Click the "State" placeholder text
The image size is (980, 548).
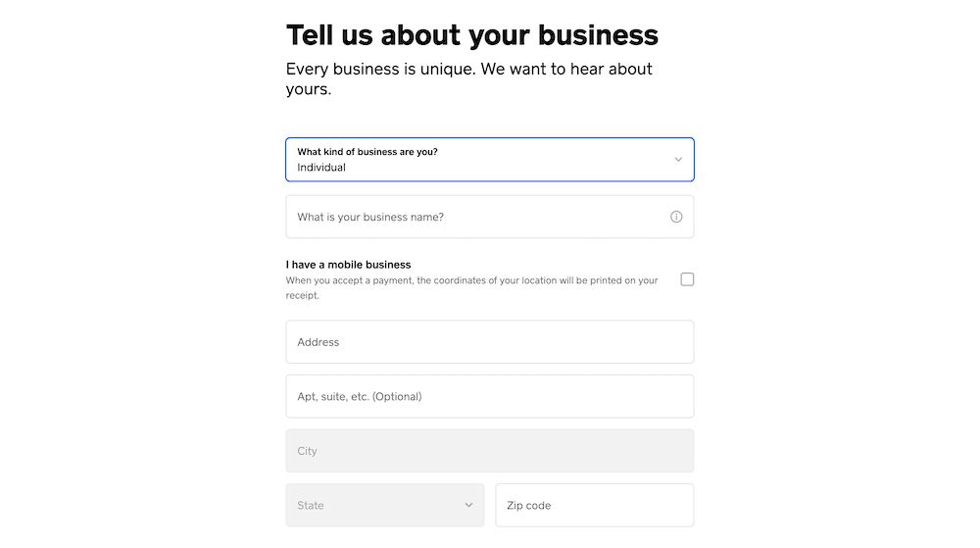311,506
